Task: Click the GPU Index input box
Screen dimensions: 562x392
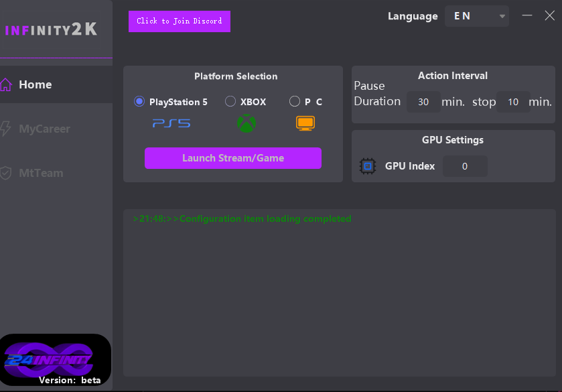Action: [465, 167]
